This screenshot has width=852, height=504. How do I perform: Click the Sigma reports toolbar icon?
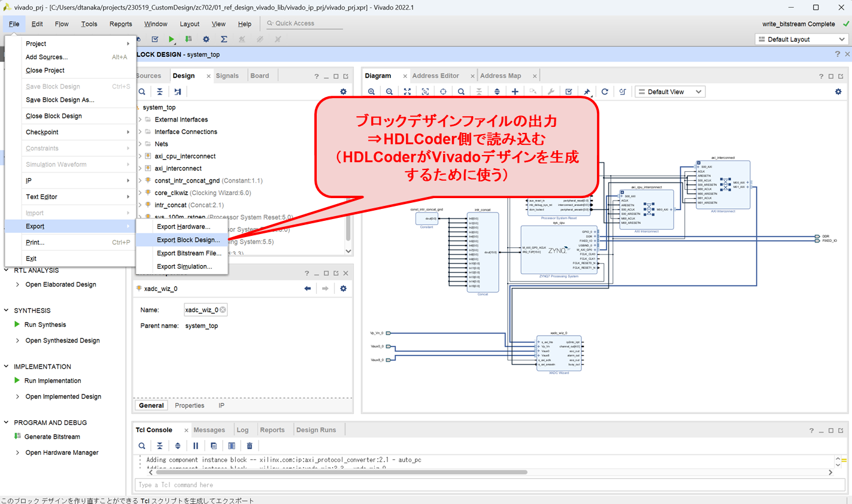[x=224, y=39]
